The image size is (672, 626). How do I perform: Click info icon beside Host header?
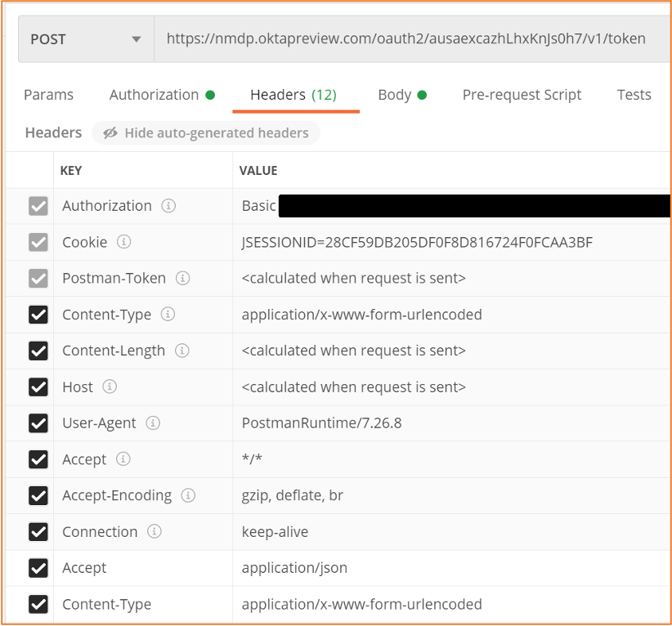pos(110,387)
